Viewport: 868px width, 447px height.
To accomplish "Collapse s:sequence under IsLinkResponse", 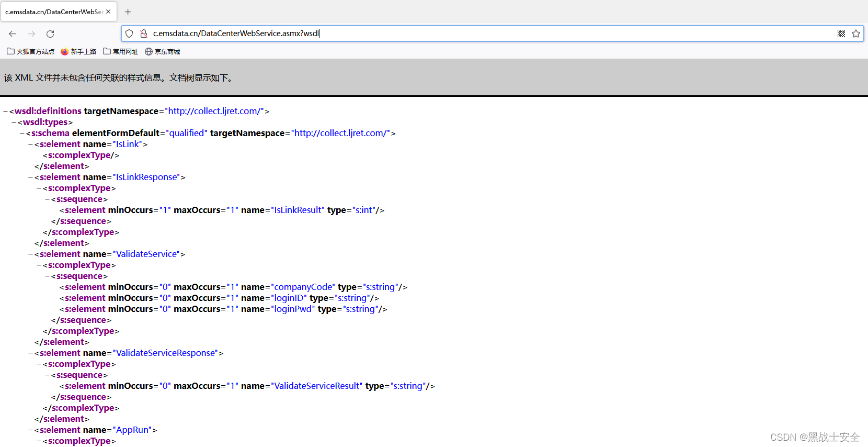I will click(x=48, y=199).
